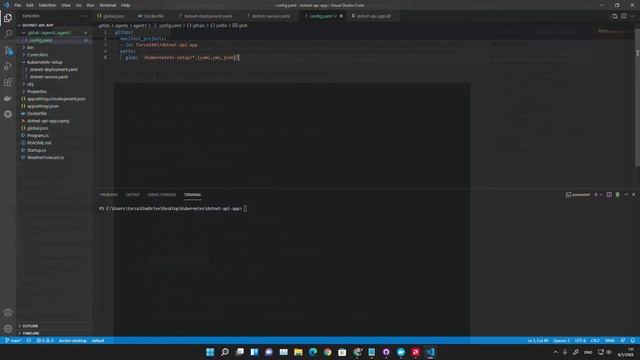Kill terminal with trash icon
Screen dimensions: 640x360
point(617,195)
